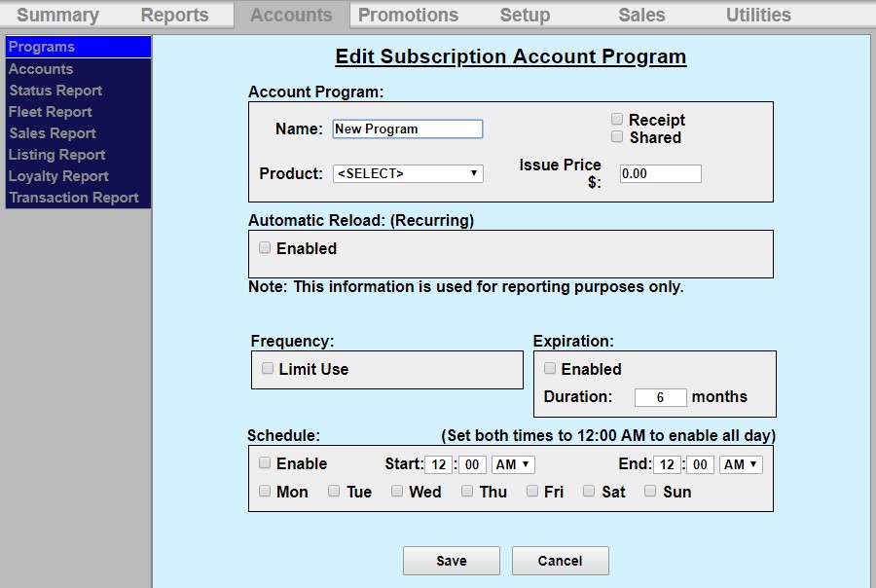The image size is (876, 588).
Task: Enable the Shared option checkbox
Action: [x=617, y=137]
